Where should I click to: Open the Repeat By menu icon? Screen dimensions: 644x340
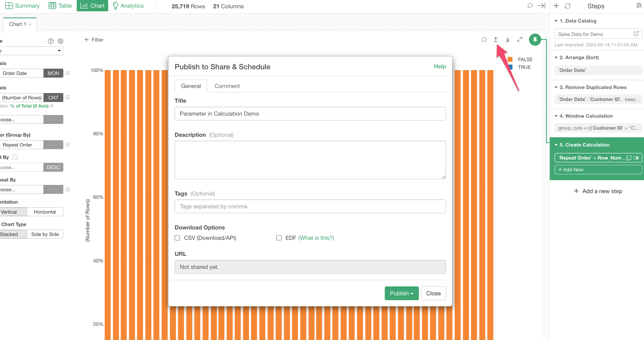pos(68,189)
